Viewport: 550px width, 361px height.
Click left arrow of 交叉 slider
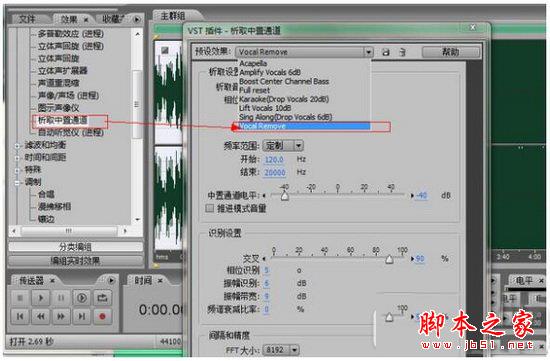(264, 259)
